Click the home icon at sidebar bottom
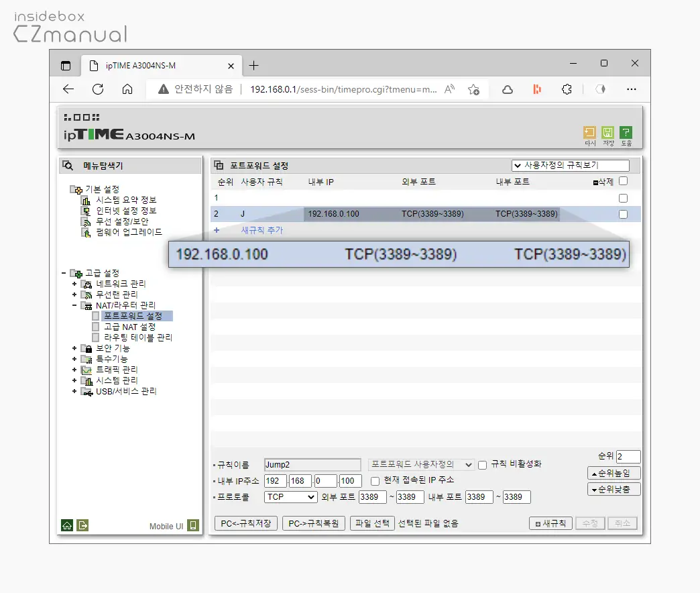700x593 pixels. coord(67,525)
